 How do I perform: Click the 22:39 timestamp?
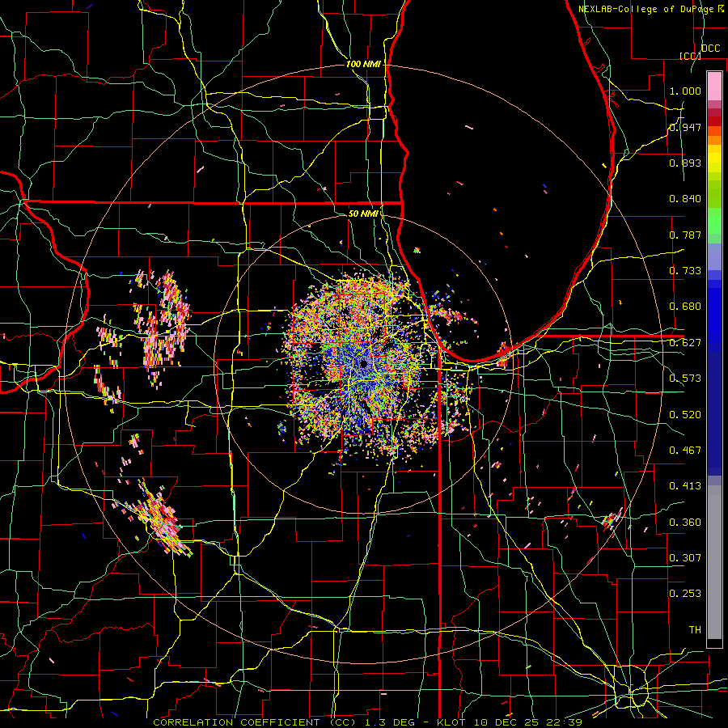pyautogui.click(x=564, y=722)
